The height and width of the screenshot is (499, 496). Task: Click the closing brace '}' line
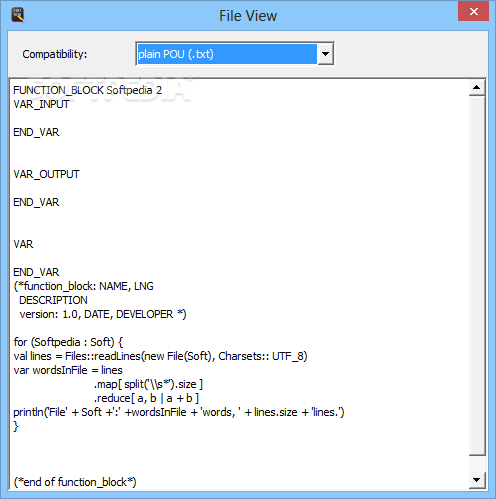point(16,426)
